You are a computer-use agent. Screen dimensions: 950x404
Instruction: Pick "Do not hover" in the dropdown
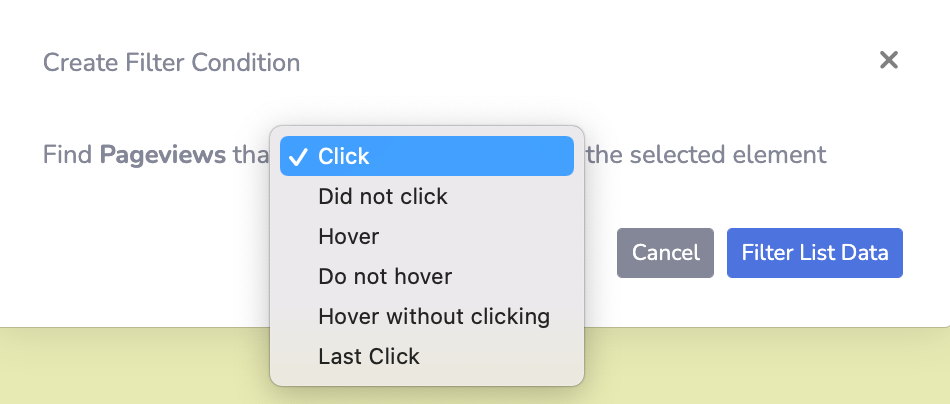click(385, 276)
